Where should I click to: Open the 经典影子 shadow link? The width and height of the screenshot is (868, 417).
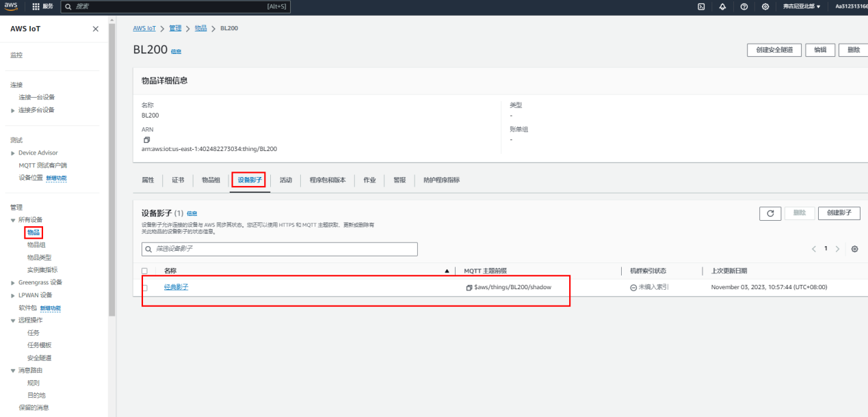click(176, 287)
